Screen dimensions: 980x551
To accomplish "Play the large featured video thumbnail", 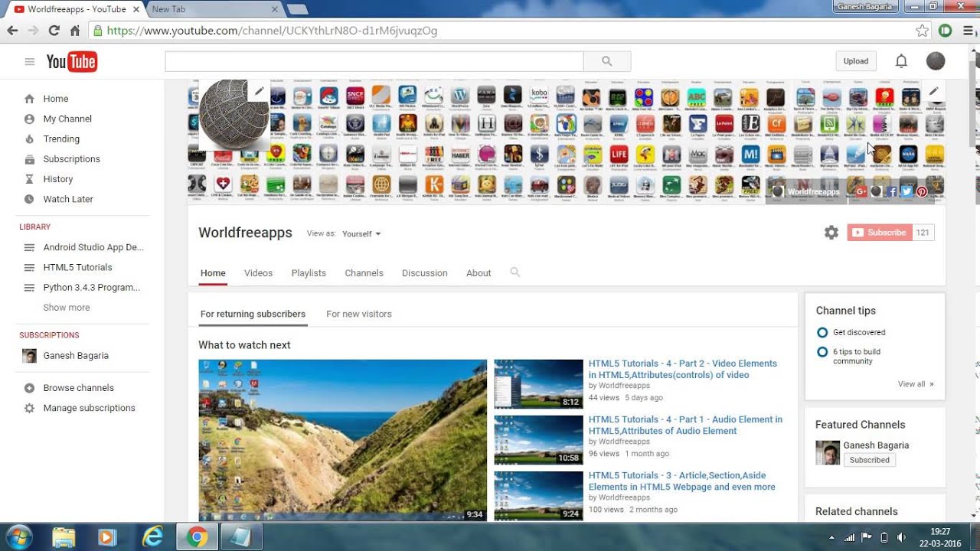I will click(342, 441).
